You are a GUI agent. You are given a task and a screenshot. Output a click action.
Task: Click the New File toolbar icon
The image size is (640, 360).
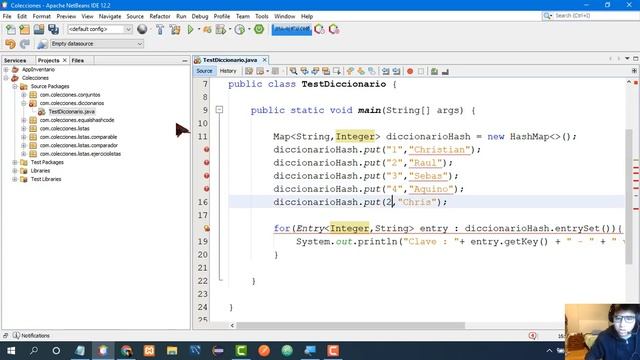point(11,29)
